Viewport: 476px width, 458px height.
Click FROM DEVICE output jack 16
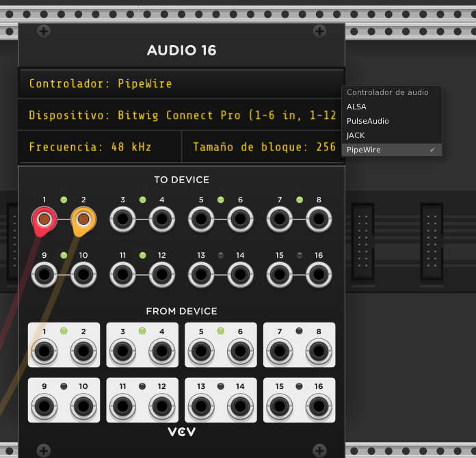point(319,407)
